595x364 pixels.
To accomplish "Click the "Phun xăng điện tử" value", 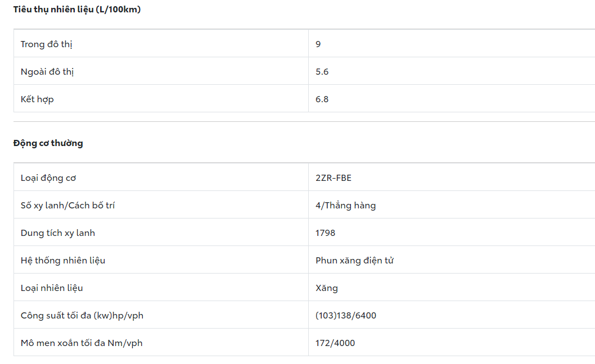I will coord(354,261).
